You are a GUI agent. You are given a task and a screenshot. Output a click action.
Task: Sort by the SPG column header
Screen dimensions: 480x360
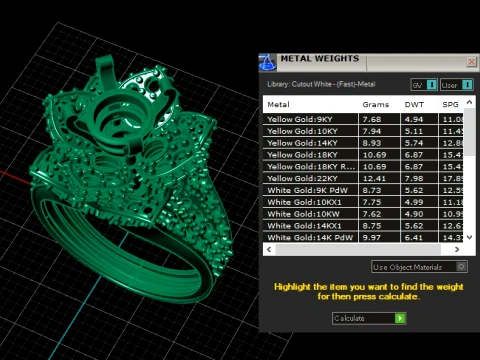[450, 105]
